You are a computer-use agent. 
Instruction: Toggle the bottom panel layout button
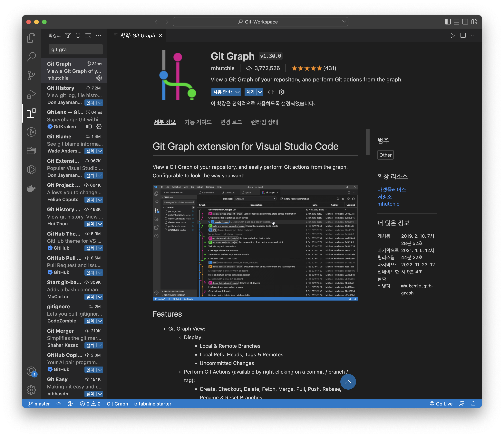pos(457,22)
